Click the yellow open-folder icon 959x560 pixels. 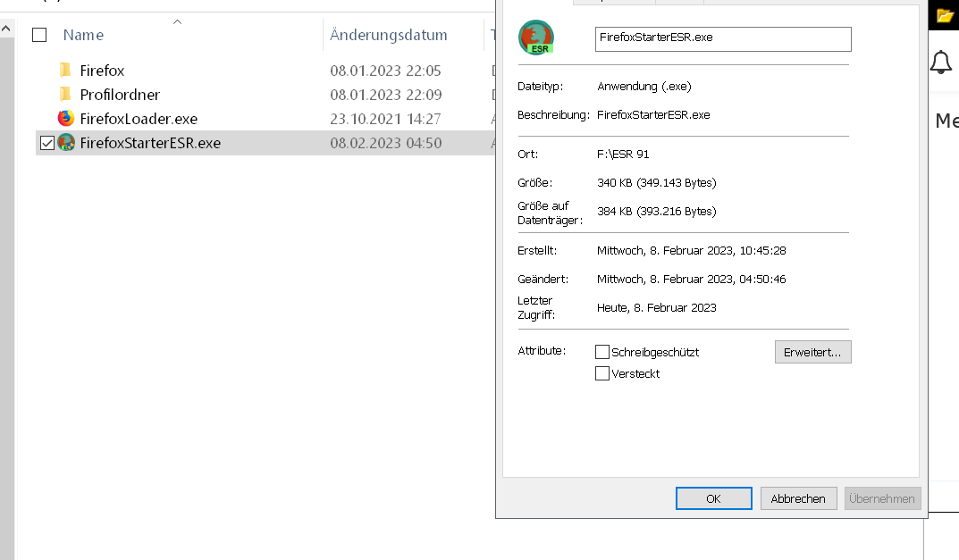(945, 15)
